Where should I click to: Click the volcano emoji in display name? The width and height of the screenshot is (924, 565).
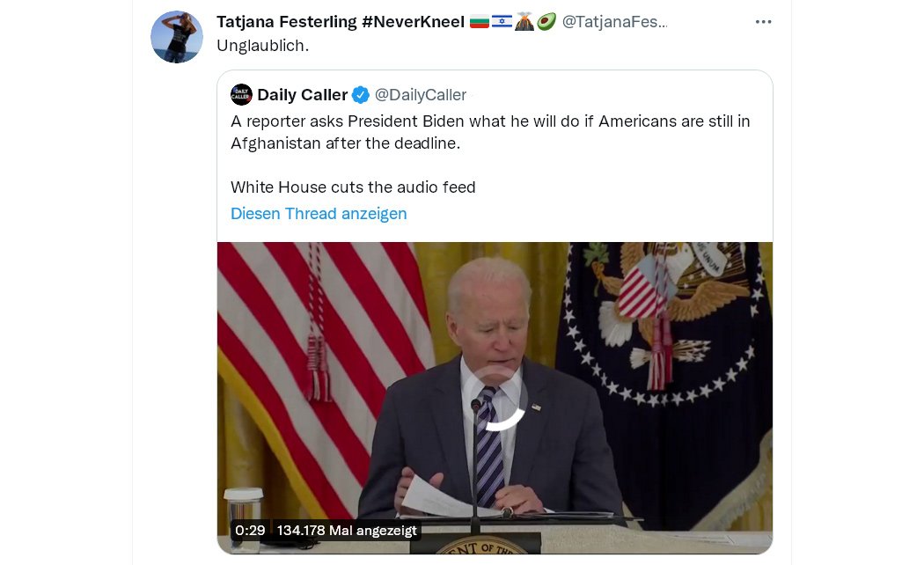tap(524, 22)
